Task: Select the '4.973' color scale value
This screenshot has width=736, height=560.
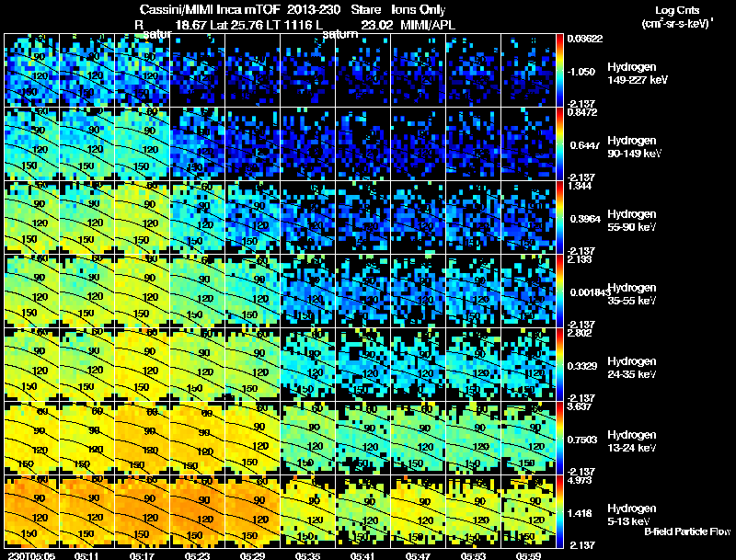Action: (580, 480)
